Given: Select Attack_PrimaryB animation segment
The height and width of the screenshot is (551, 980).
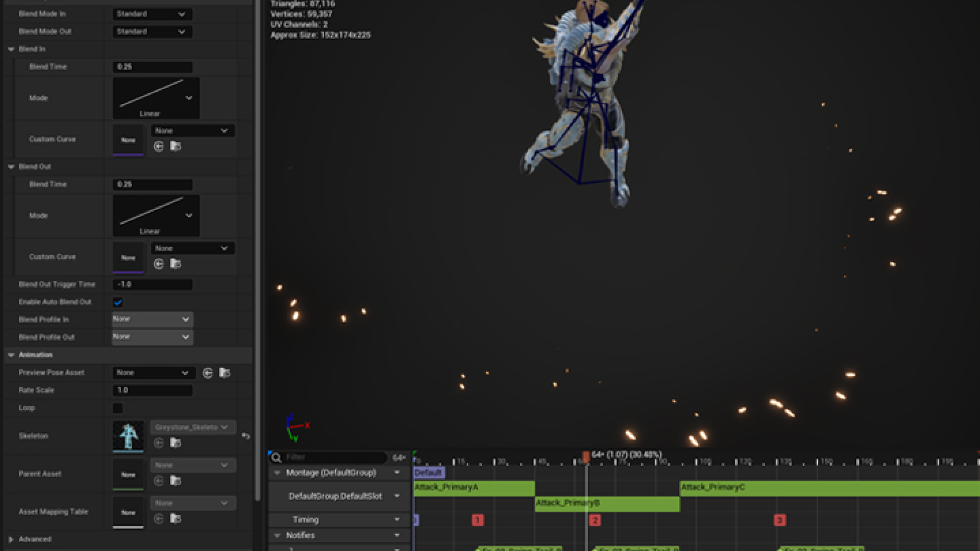Looking at the screenshot, I should point(607,504).
